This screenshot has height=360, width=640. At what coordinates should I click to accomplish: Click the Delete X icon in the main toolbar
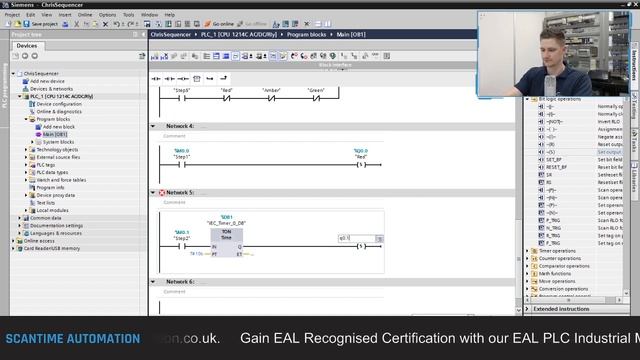click(x=105, y=24)
